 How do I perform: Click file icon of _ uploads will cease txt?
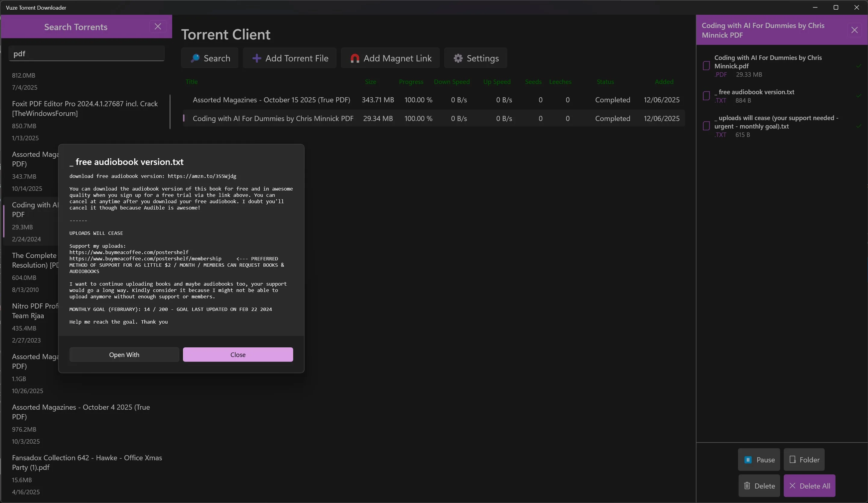pyautogui.click(x=706, y=126)
